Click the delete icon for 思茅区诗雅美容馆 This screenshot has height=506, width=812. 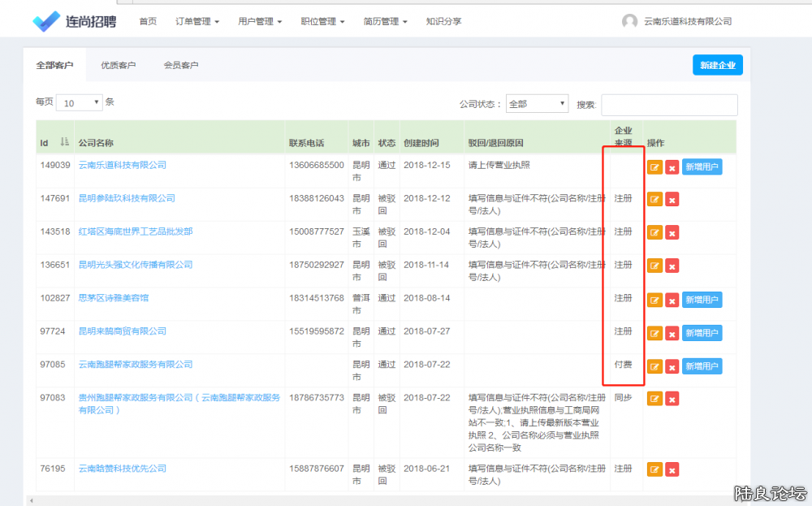pyautogui.click(x=672, y=300)
